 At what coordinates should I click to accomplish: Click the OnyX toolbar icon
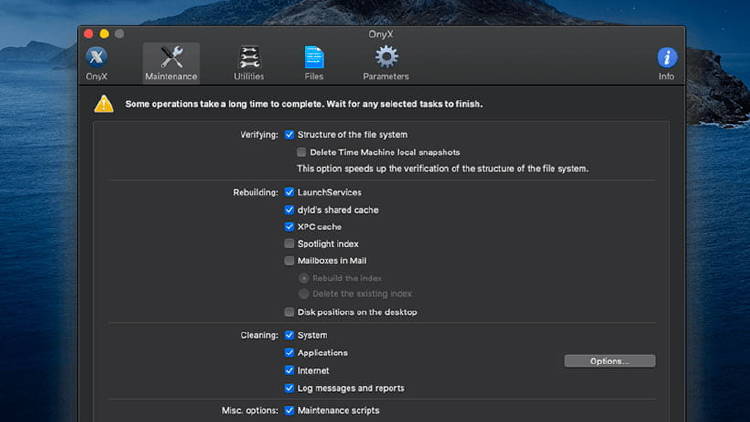point(97,58)
